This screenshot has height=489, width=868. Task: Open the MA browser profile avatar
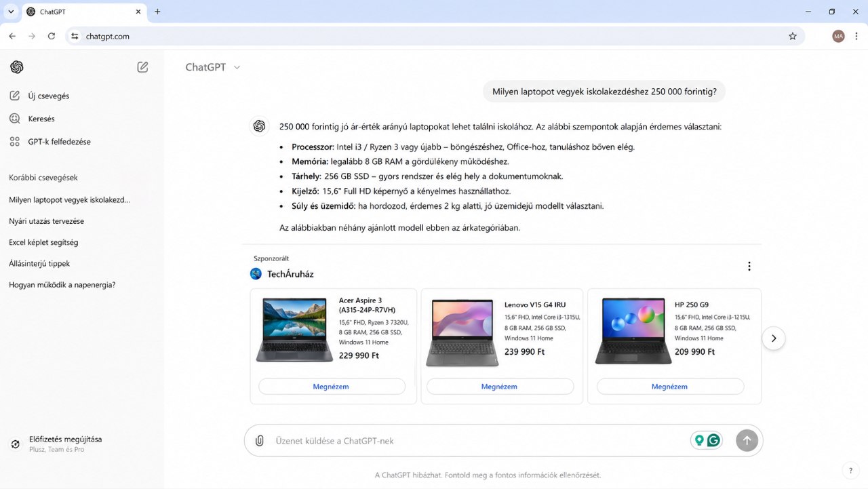pos(839,36)
